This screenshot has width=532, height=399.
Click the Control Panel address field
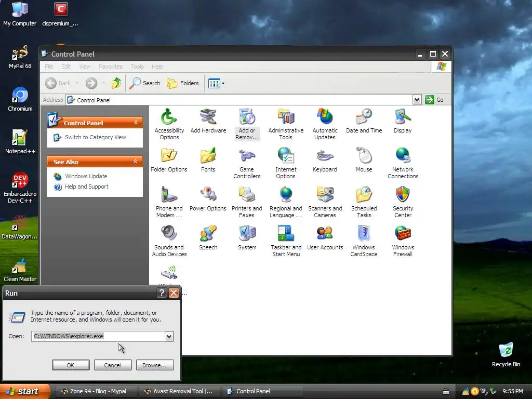239,100
